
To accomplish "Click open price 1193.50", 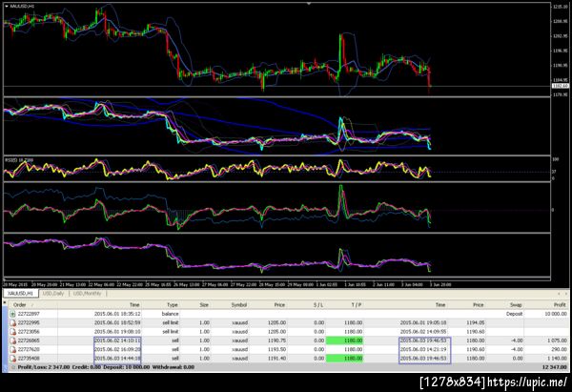I will pos(276,349).
